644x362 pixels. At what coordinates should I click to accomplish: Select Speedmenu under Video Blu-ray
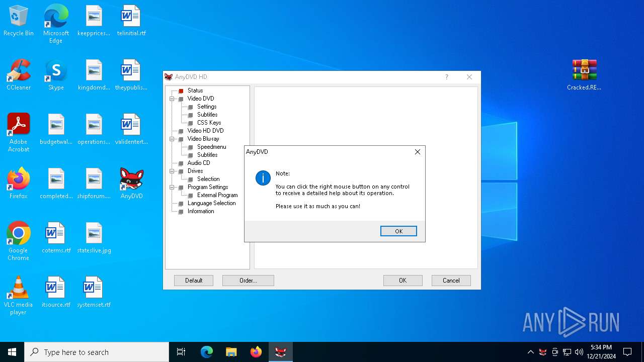tap(211, 147)
